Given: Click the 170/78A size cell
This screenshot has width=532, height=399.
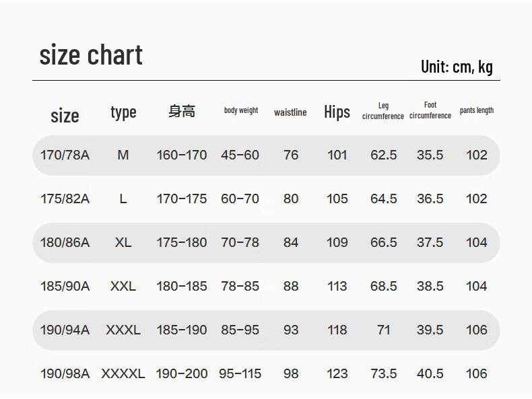Looking at the screenshot, I should [65, 155].
